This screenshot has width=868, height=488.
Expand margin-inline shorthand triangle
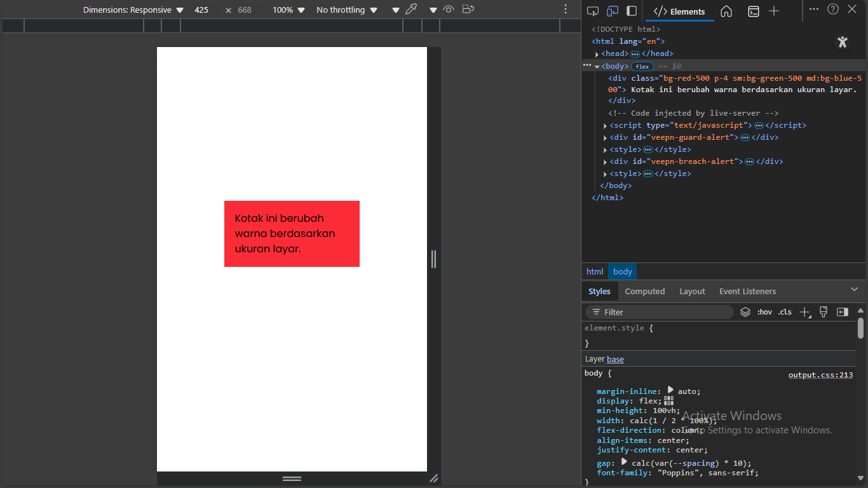pos(670,390)
